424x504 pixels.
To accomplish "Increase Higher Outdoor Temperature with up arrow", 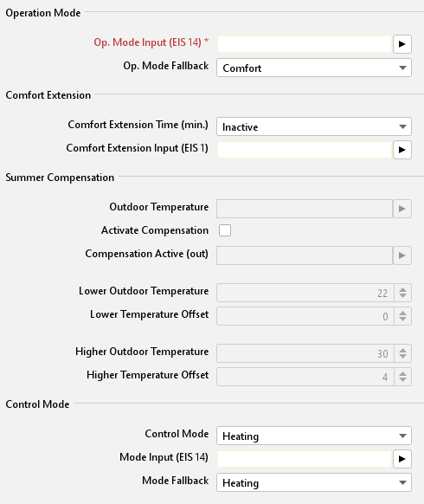I will coord(403,350).
